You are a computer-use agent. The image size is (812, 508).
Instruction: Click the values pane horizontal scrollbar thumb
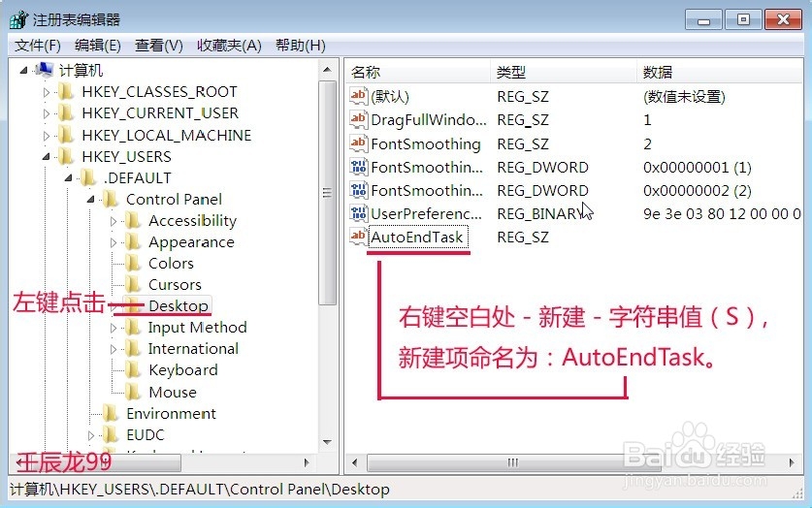click(513, 462)
